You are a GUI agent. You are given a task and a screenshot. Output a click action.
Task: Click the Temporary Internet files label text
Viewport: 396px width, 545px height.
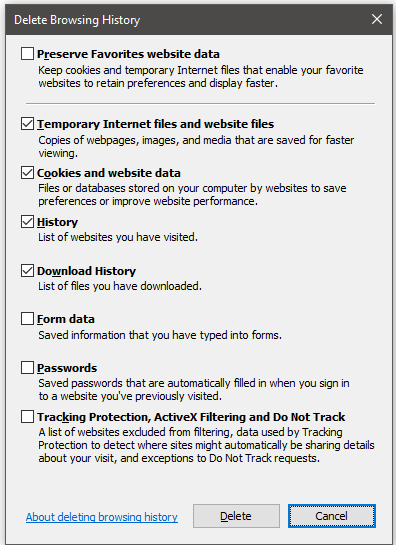pyautogui.click(x=155, y=124)
